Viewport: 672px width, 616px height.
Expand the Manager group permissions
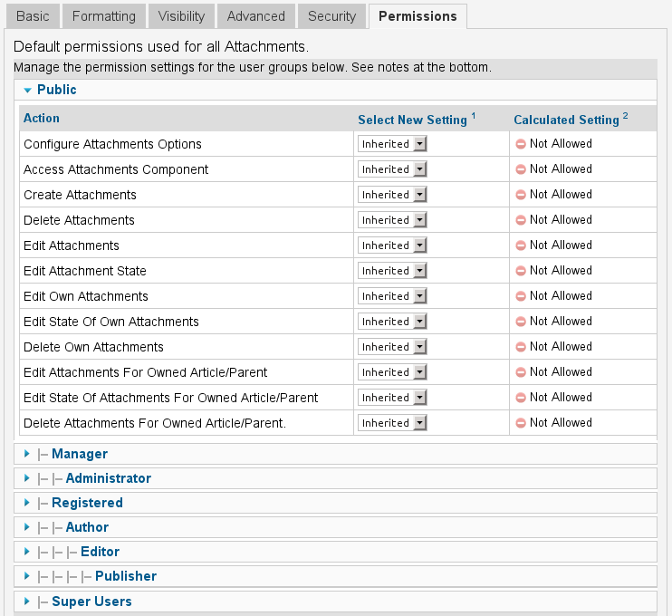(79, 454)
